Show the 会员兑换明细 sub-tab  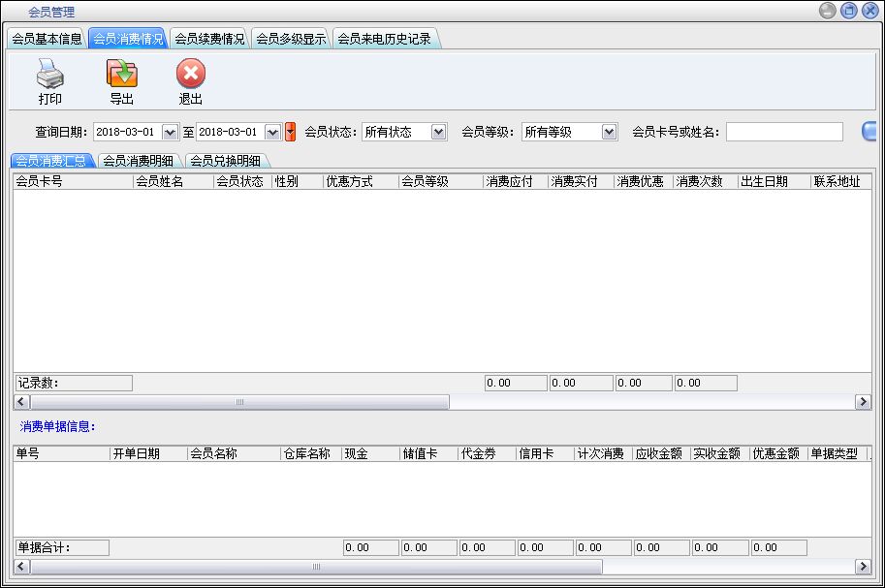pyautogui.click(x=225, y=161)
